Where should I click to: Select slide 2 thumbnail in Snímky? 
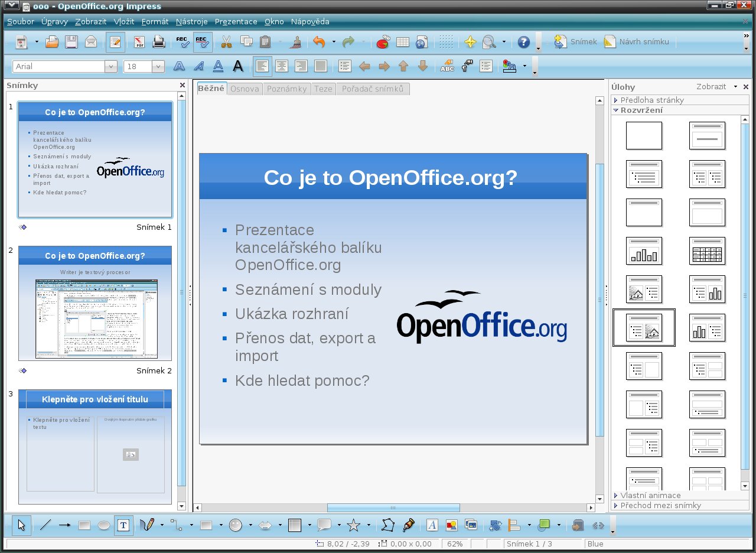click(95, 303)
